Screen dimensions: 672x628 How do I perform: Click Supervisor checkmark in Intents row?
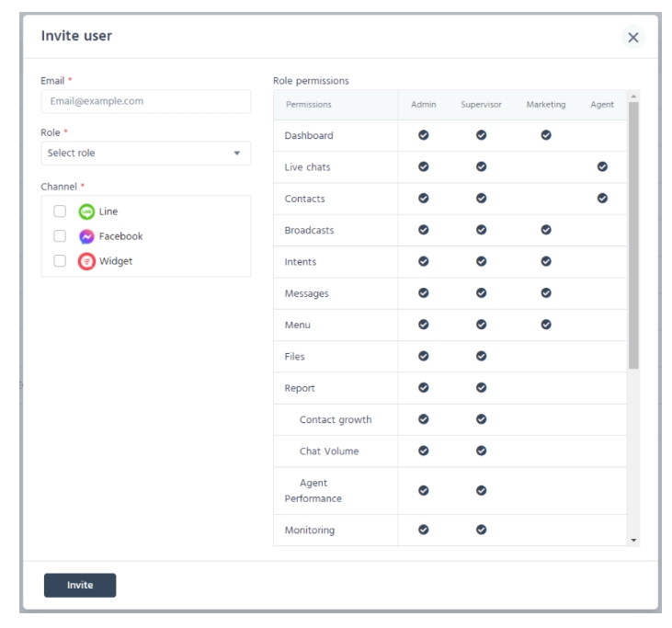[482, 261]
